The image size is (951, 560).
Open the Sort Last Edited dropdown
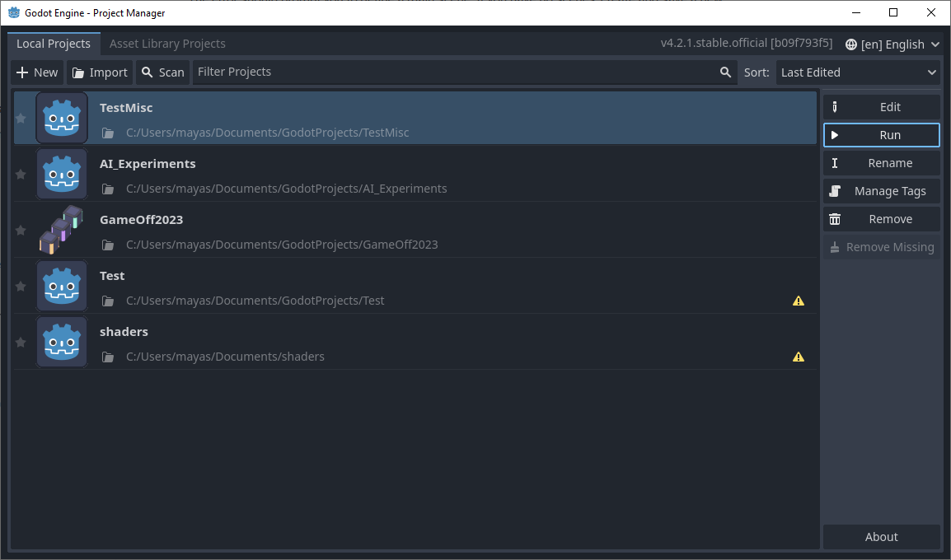click(858, 72)
